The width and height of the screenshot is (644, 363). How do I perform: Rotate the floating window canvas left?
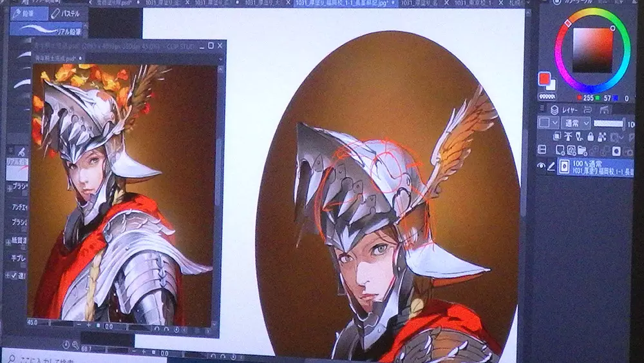click(156, 329)
